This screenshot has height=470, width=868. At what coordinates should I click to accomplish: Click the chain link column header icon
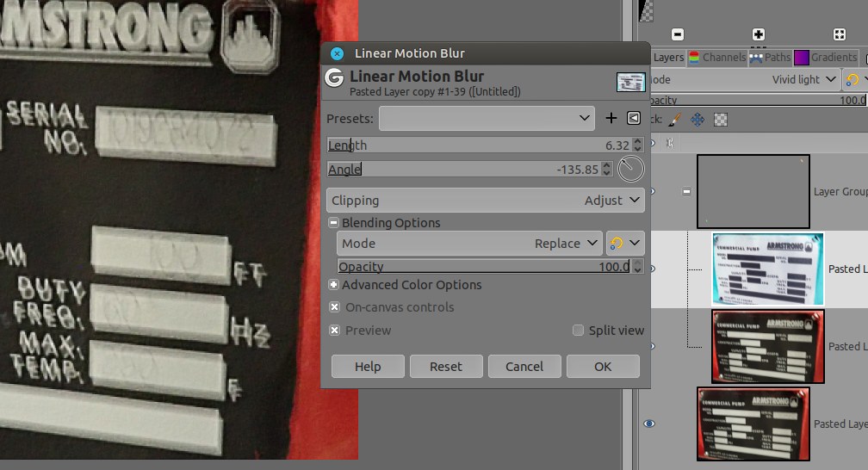[x=670, y=144]
